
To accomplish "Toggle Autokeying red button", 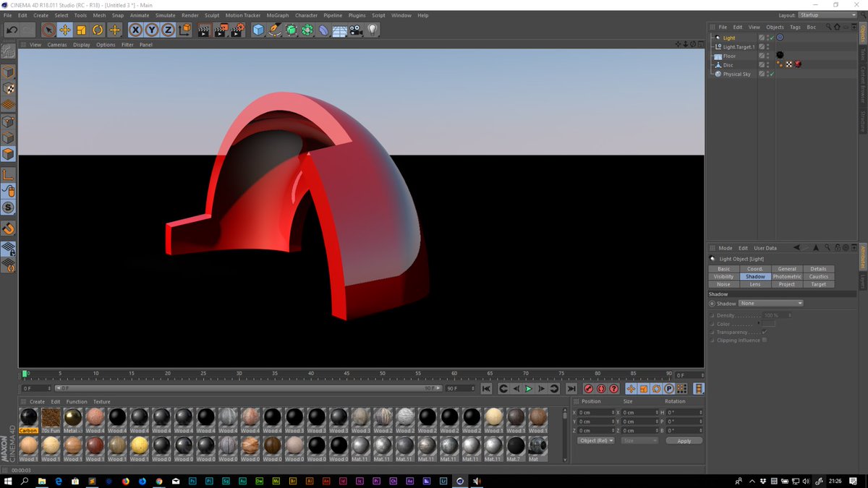I will [602, 388].
